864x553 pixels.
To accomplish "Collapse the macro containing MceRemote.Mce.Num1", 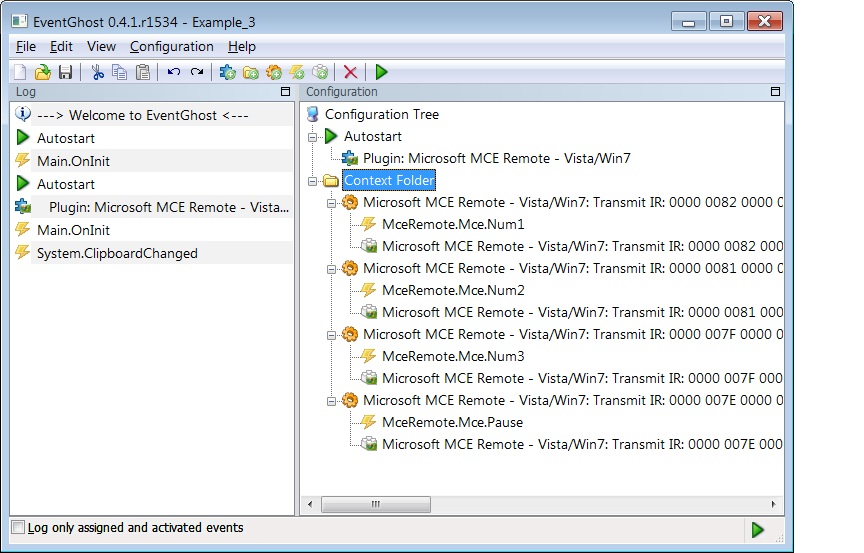I will point(331,203).
